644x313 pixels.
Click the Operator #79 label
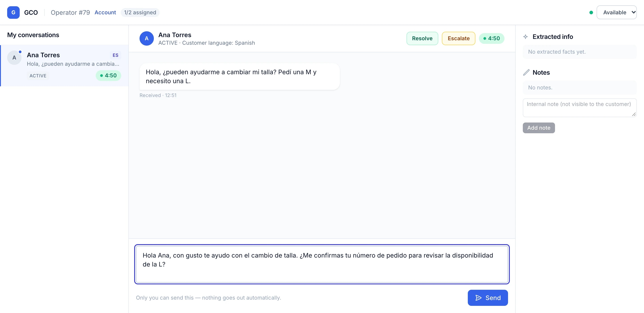(x=70, y=13)
